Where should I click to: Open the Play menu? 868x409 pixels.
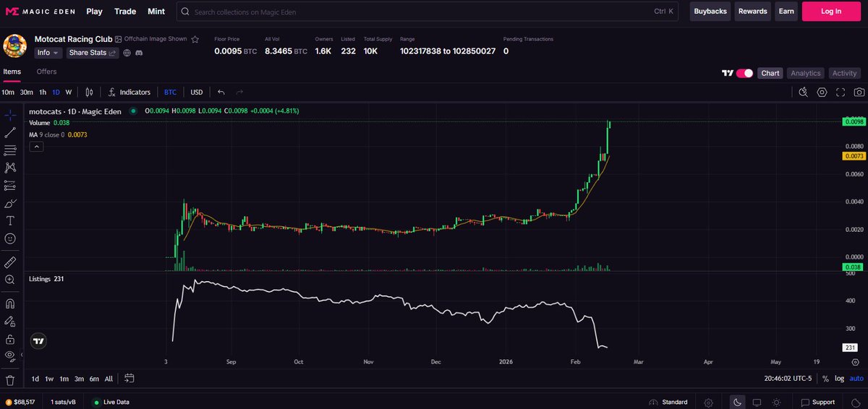(94, 12)
